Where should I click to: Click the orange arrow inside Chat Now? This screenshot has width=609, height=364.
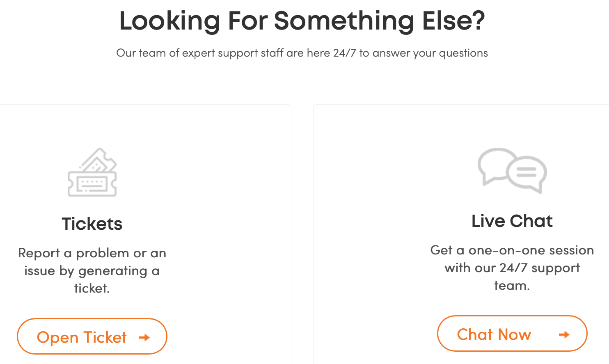564,334
